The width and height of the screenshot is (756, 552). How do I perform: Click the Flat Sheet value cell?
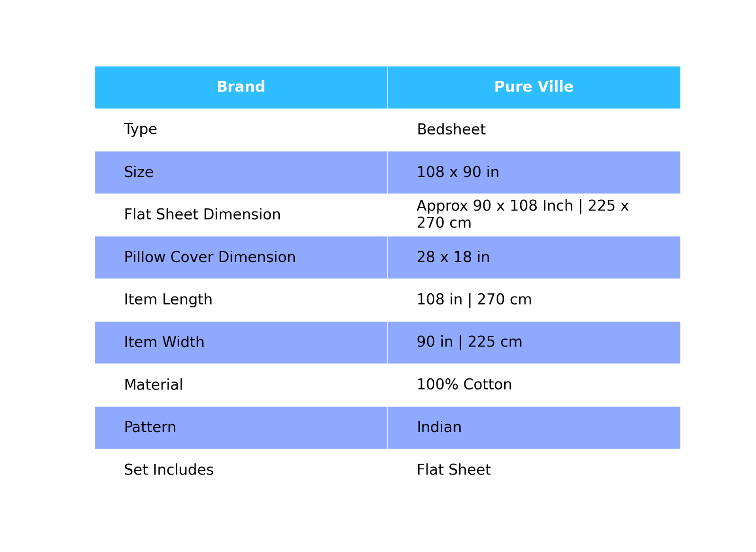(x=534, y=470)
